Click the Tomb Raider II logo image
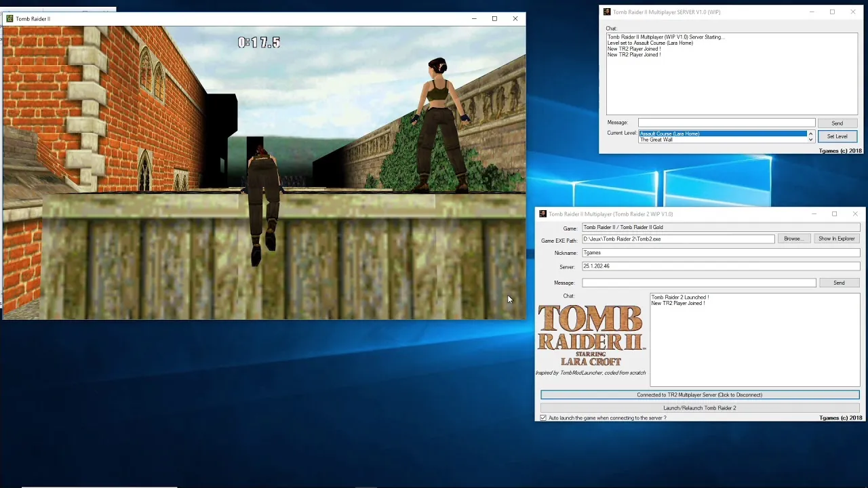Image resolution: width=868 pixels, height=488 pixels. click(x=591, y=335)
